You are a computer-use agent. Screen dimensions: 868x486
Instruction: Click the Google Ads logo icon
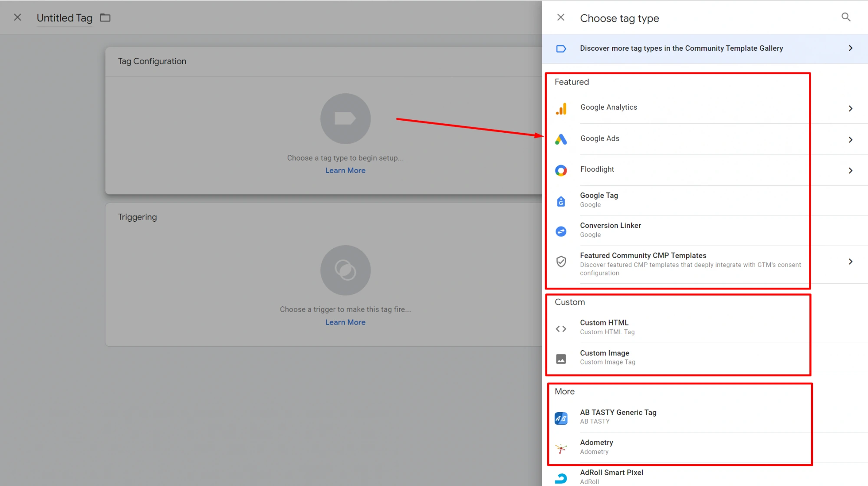tap(561, 139)
